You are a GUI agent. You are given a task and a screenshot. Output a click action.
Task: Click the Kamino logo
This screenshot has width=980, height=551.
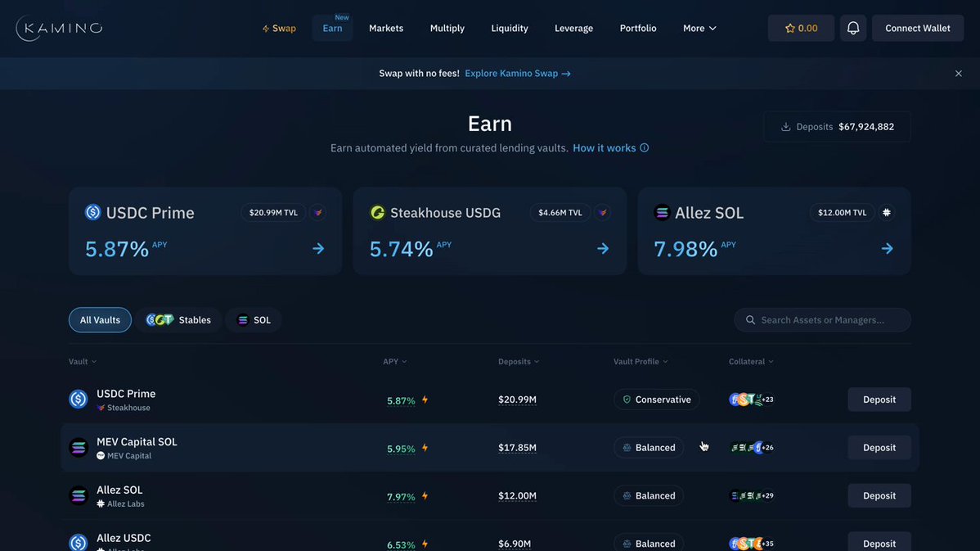tap(59, 28)
